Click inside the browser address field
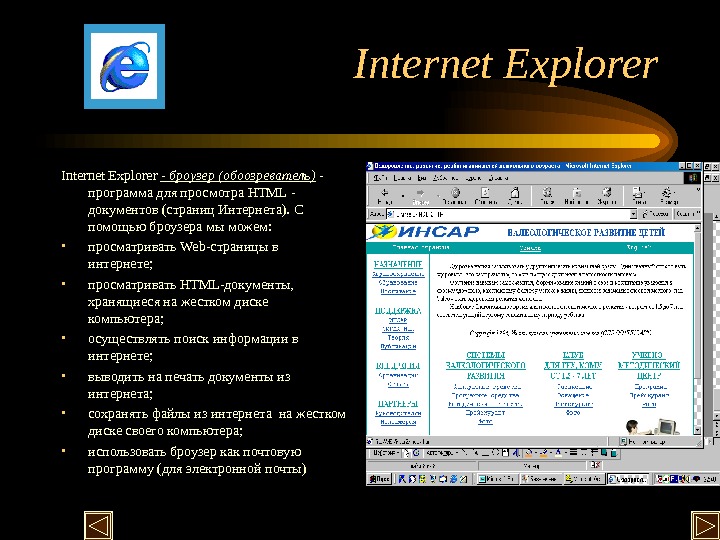720x540 pixels. [x=507, y=214]
